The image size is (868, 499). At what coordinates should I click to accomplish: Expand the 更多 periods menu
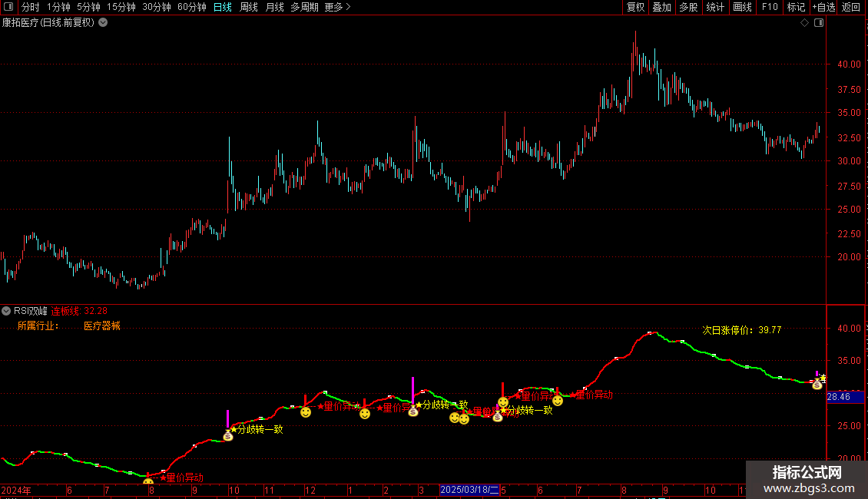click(337, 7)
